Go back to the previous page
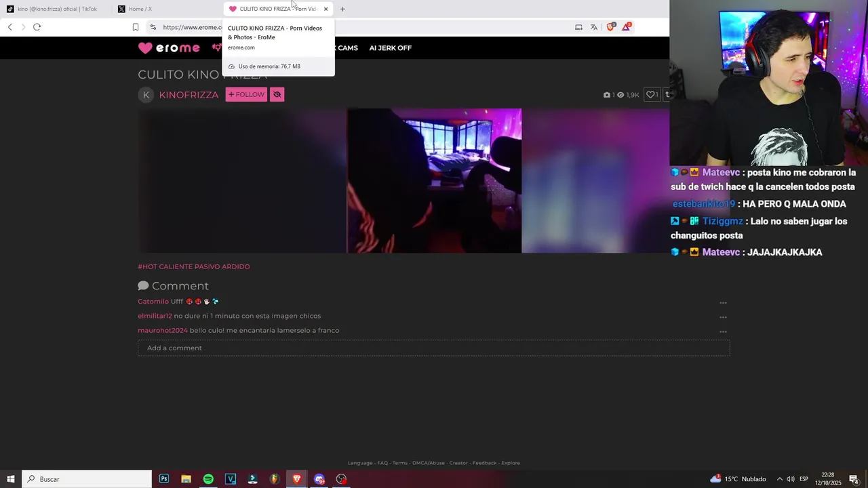This screenshot has height=488, width=868. tap(10, 27)
